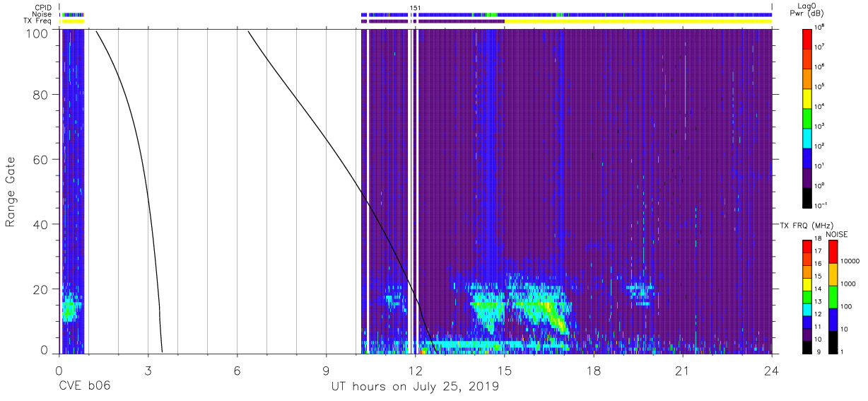868x401 pixels.
Task: Click the '3' tick on UT hours axis
Action: [x=148, y=369]
